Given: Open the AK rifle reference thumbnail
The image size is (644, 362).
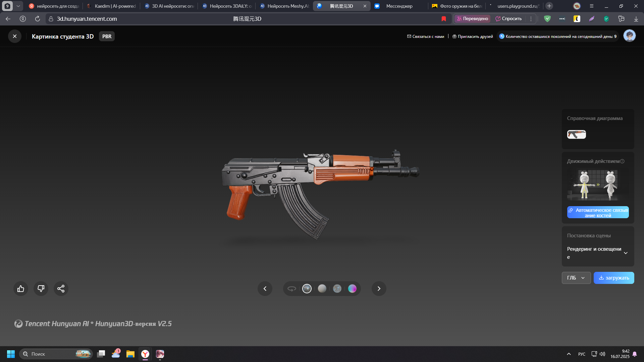Looking at the screenshot, I should point(576,134).
